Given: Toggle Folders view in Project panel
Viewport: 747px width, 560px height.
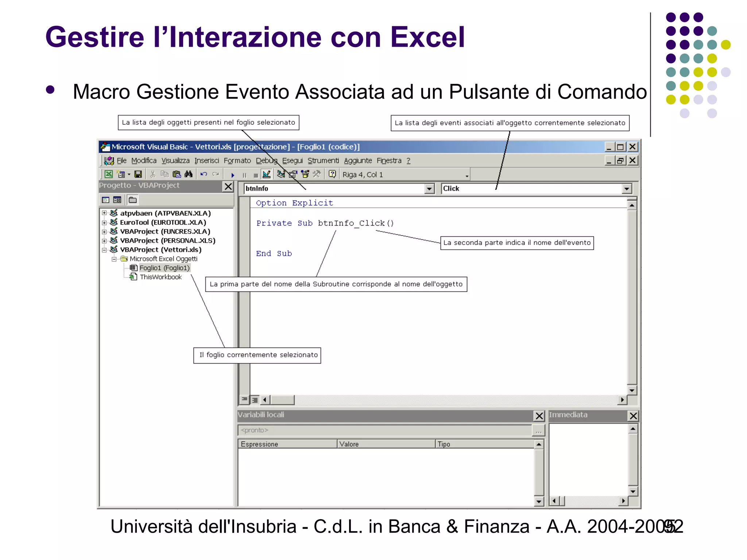Looking at the screenshot, I should pyautogui.click(x=133, y=200).
